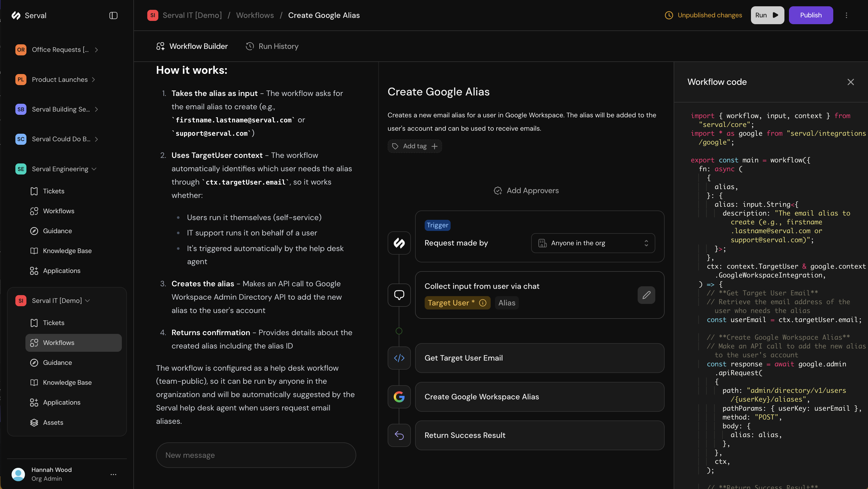Click the New message input field
This screenshot has height=489, width=868.
pyautogui.click(x=256, y=455)
